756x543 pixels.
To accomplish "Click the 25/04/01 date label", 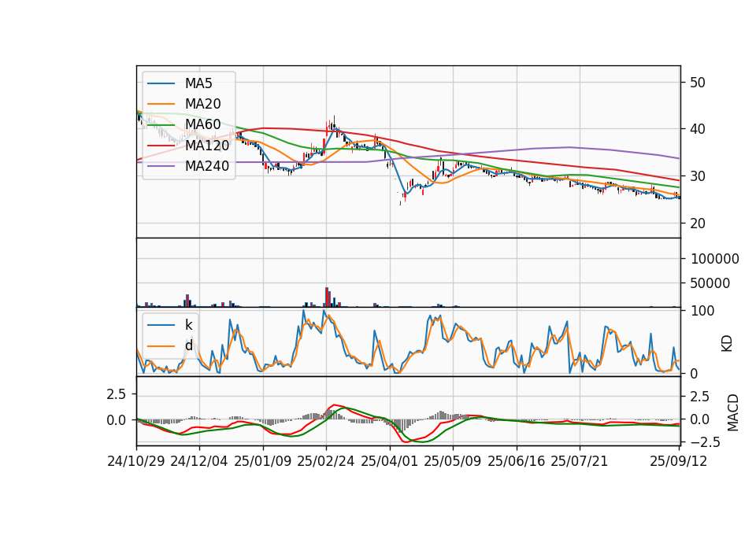I will (390, 461).
